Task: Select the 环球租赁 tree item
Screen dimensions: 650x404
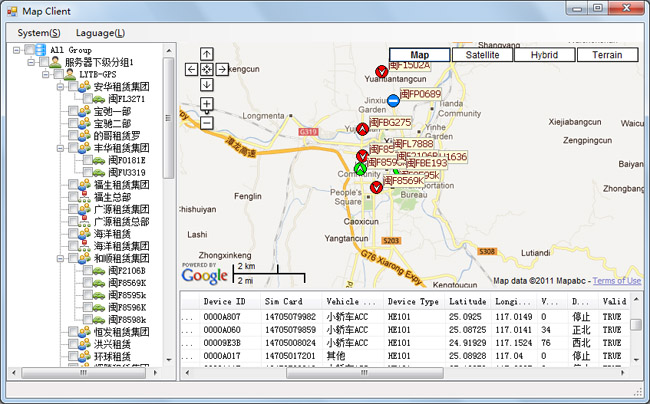Action: point(112,356)
